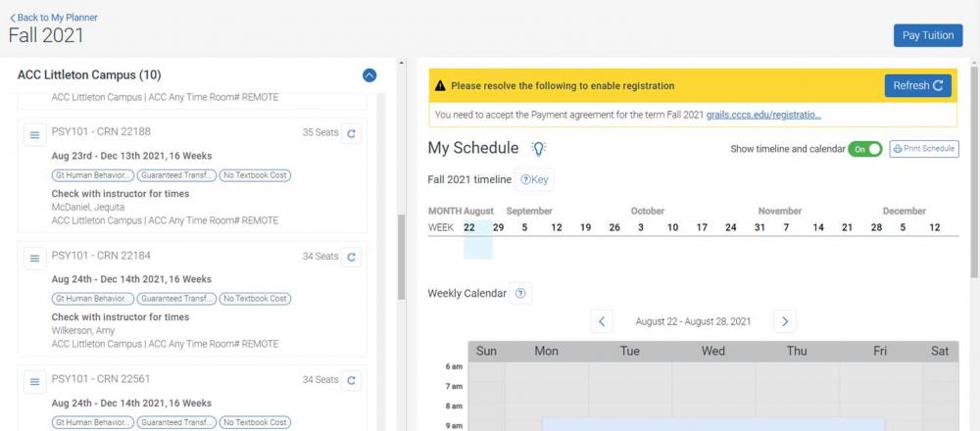Click the Pay Tuition button

click(928, 35)
